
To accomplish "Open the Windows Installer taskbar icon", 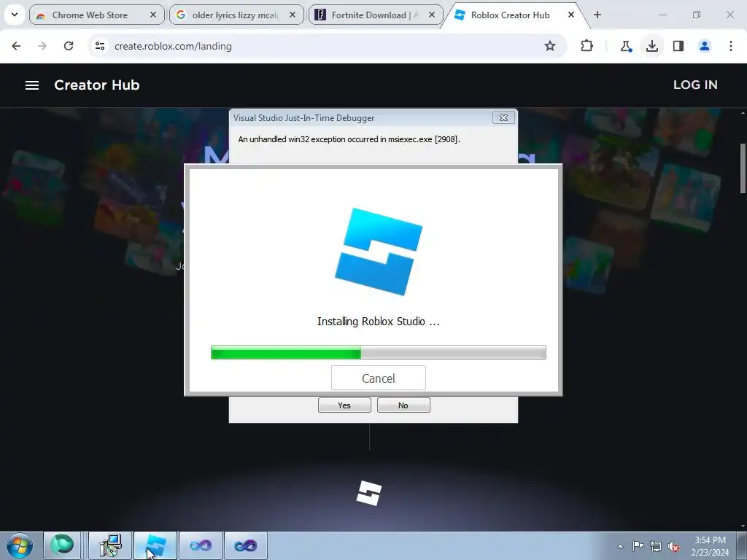I will click(x=110, y=545).
